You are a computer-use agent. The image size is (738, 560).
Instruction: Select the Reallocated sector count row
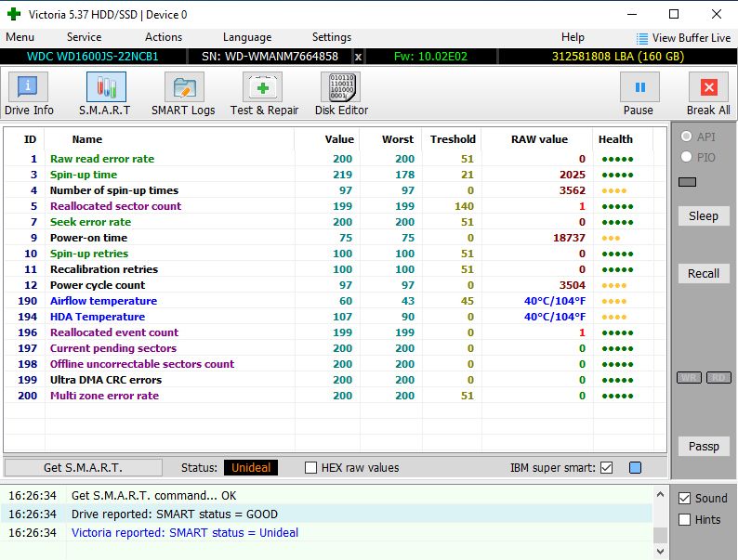(x=336, y=206)
